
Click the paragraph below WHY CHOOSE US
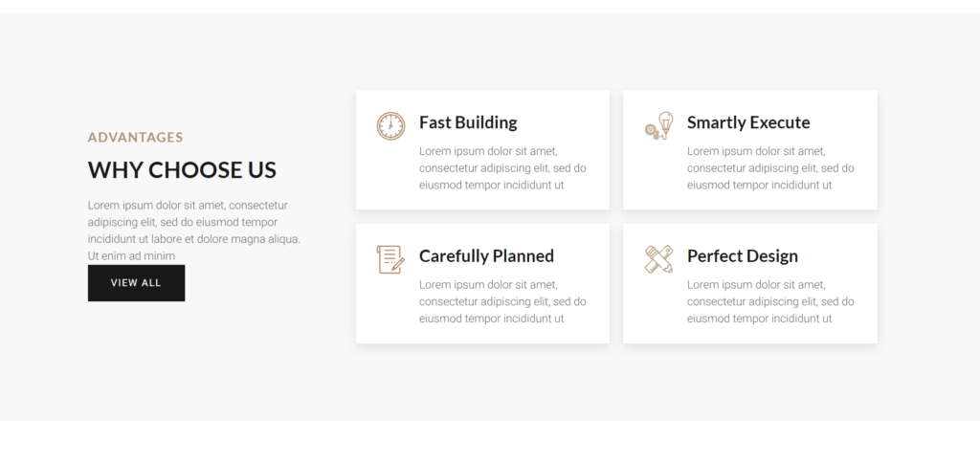(x=193, y=230)
